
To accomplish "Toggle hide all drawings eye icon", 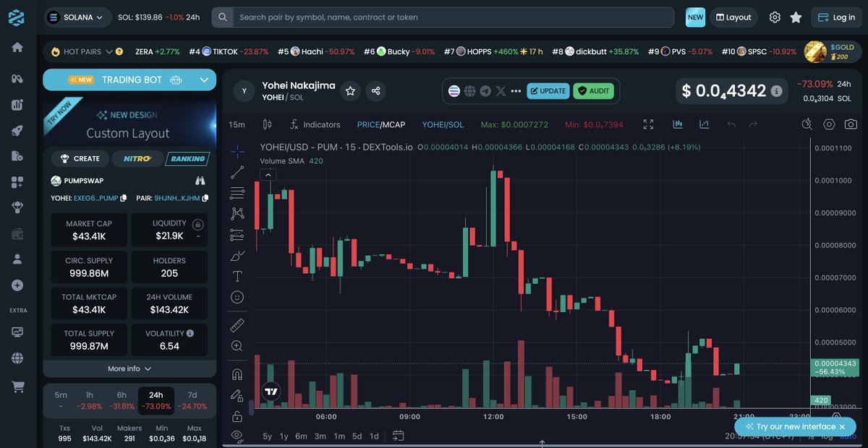I will tap(237, 436).
